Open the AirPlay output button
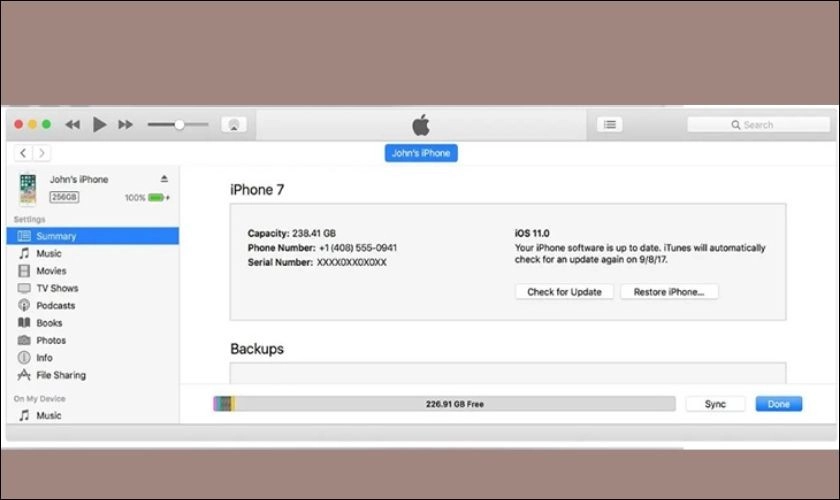 234,125
